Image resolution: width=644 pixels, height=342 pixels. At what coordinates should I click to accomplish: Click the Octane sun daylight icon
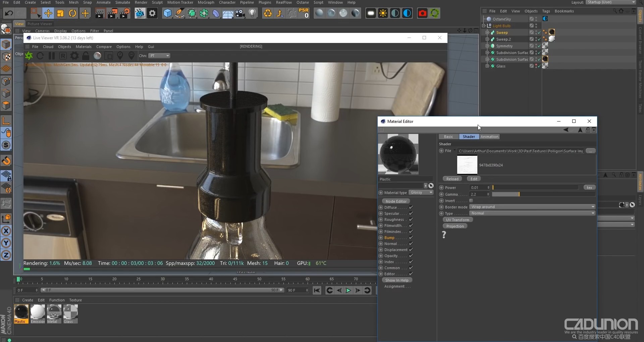click(383, 13)
